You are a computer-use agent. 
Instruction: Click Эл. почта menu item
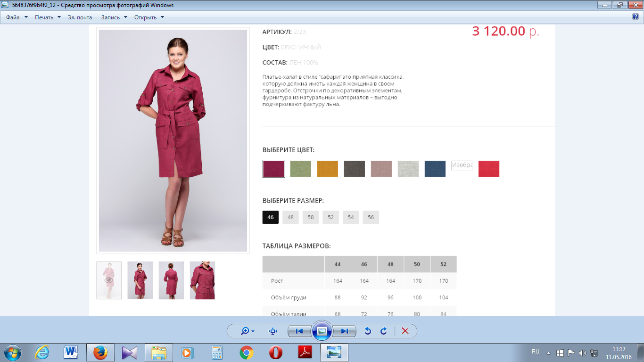80,17
